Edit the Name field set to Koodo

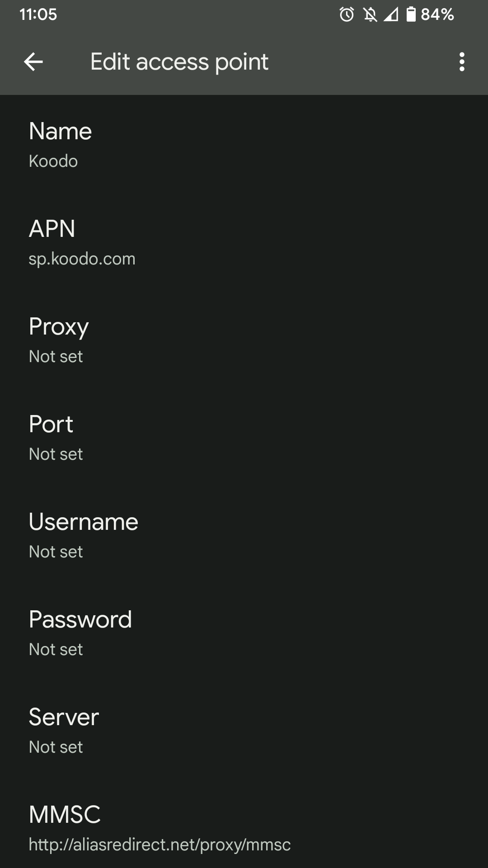(244, 144)
